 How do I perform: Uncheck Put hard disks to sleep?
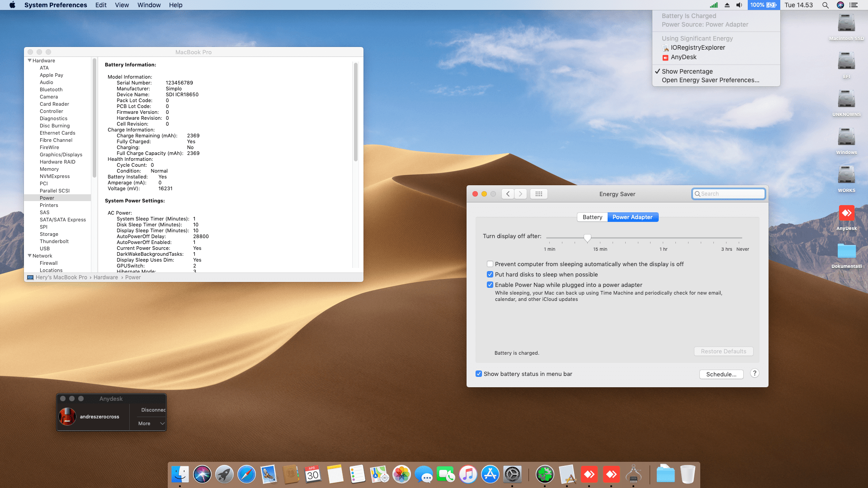(x=490, y=274)
